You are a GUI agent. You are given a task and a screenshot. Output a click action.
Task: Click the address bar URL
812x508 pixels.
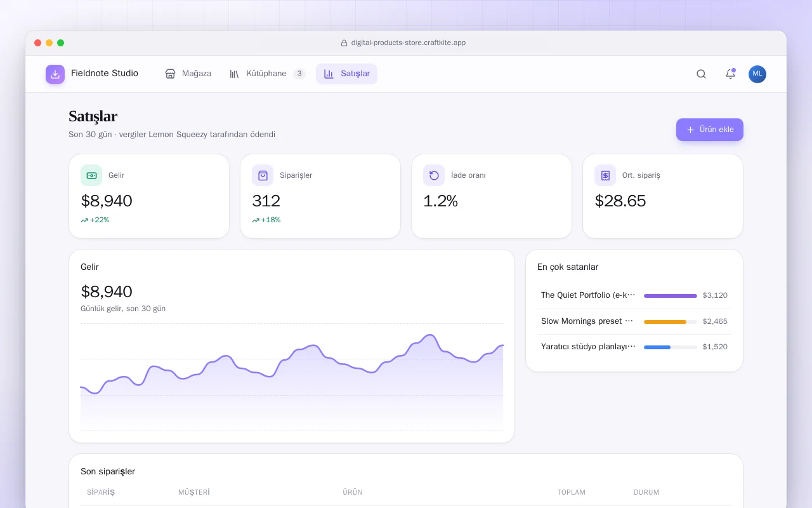[409, 43]
